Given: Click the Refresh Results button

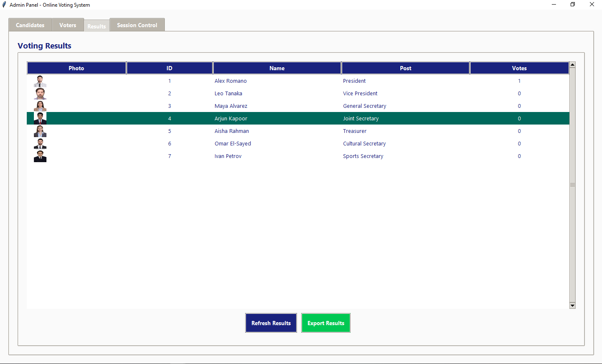Looking at the screenshot, I should (x=271, y=323).
